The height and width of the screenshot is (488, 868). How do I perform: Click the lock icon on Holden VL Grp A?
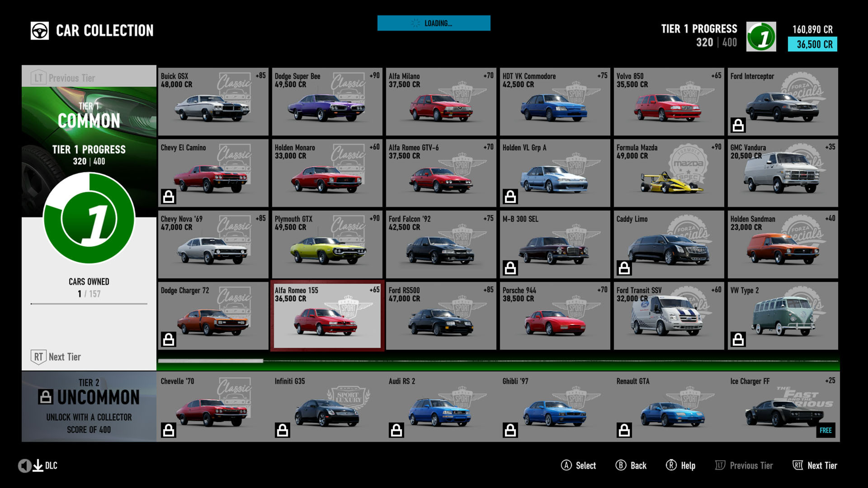[x=510, y=197]
